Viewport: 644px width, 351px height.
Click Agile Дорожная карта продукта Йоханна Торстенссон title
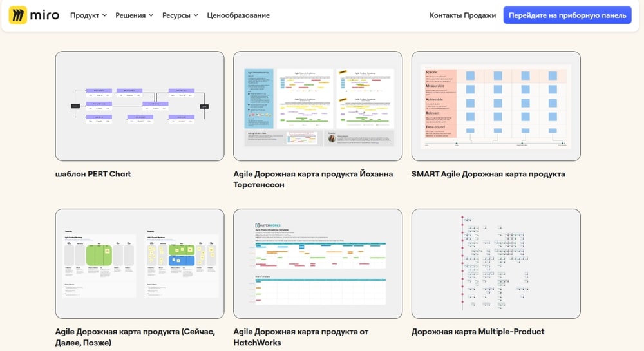click(313, 180)
